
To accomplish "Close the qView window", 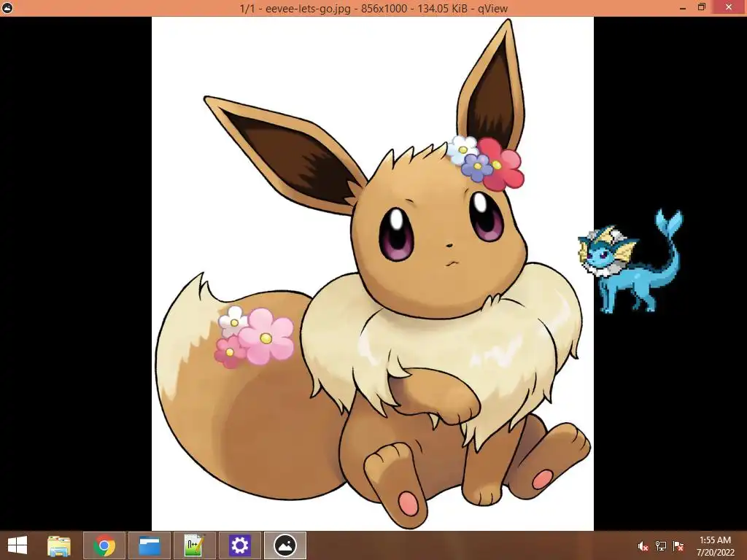I will coord(729,7).
